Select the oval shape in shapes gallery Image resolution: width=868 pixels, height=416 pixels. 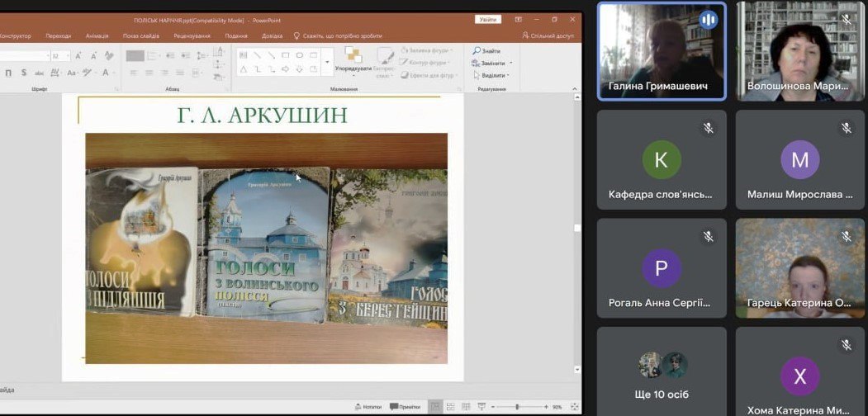300,55
